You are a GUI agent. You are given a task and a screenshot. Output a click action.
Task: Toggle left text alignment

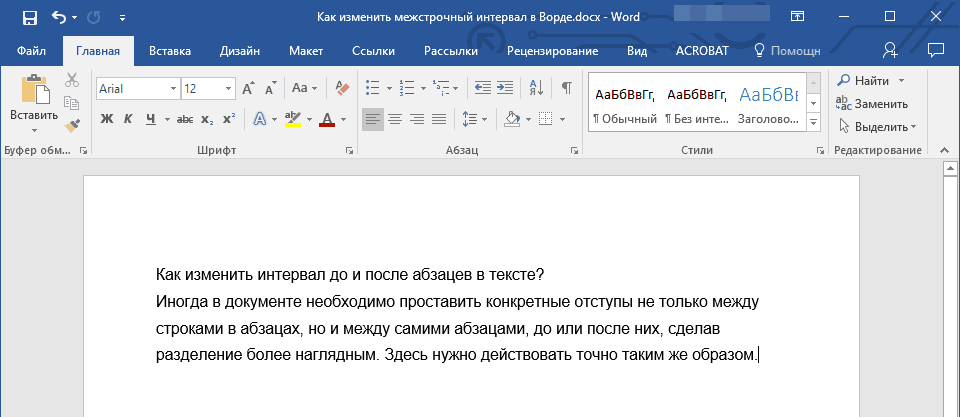[x=372, y=120]
